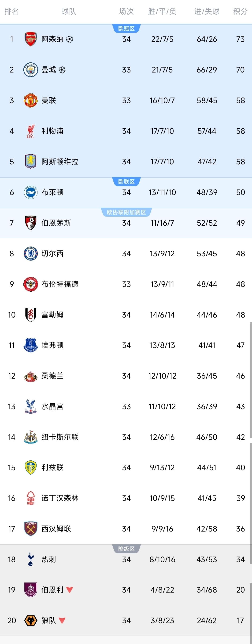Click the Champions League ball beside 曼城
This screenshot has width=252, height=644.
(x=62, y=70)
